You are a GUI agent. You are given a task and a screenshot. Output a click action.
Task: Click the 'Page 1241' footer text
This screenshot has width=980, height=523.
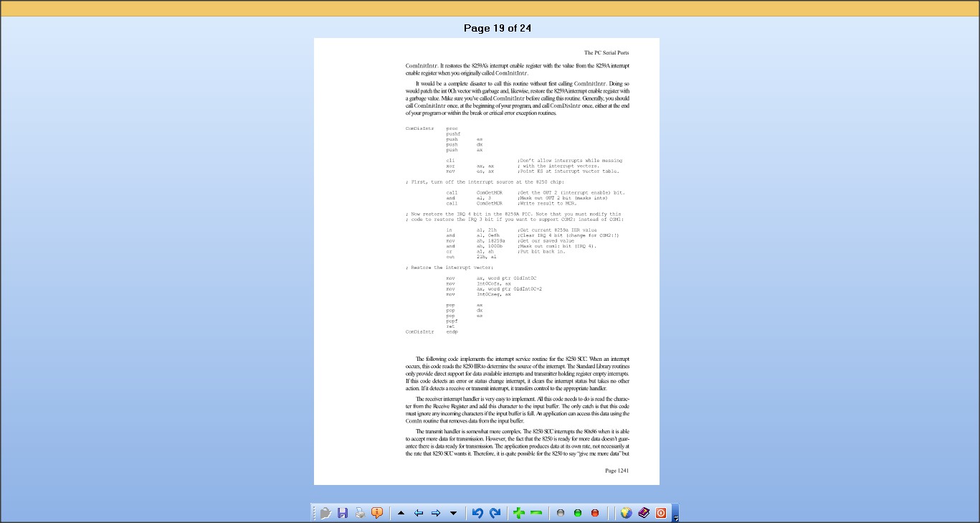click(617, 471)
